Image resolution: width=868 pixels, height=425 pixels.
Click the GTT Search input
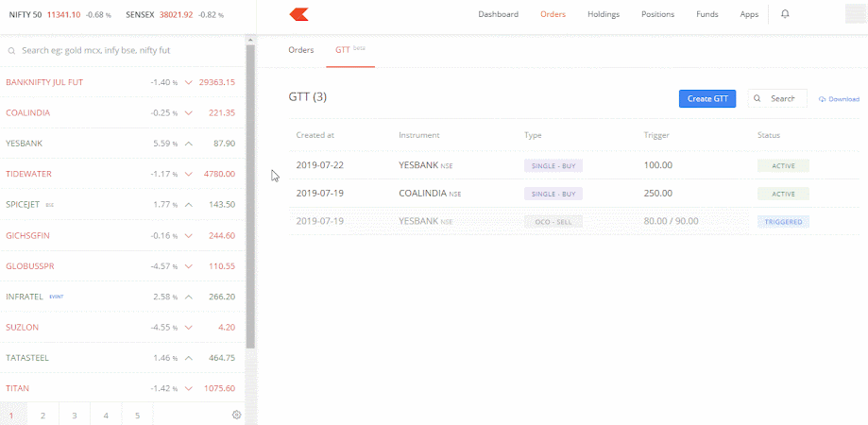(777, 98)
